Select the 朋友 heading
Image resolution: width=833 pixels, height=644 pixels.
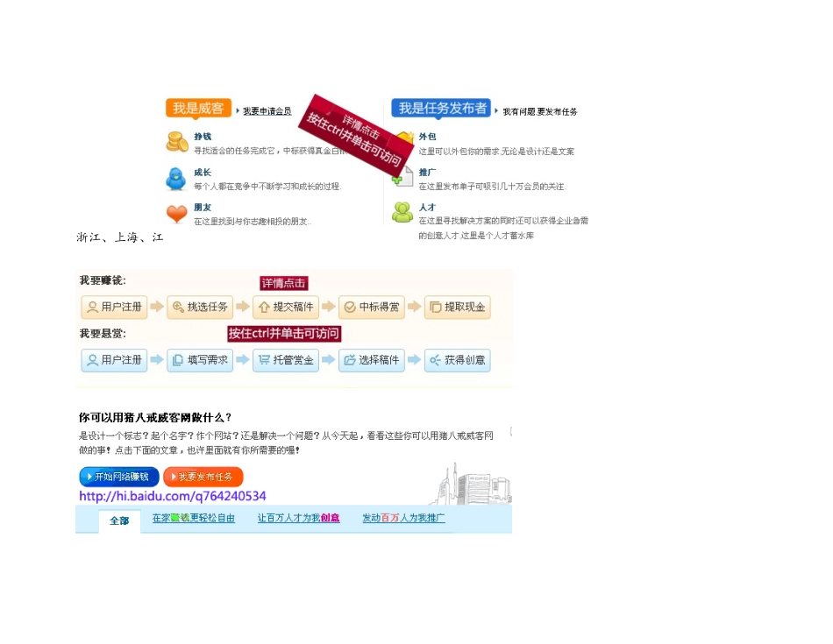point(203,207)
